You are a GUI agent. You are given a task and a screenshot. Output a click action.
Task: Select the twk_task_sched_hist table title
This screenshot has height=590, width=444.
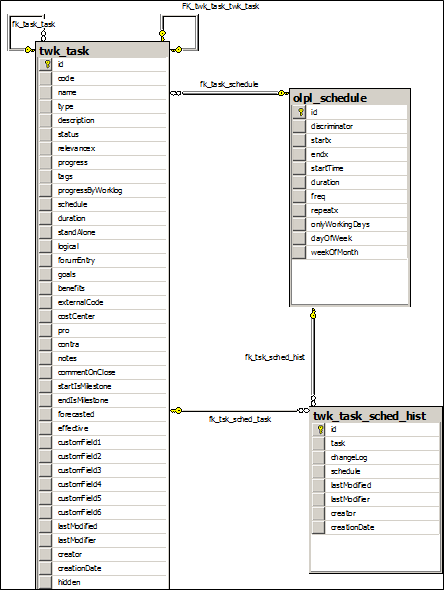tap(369, 416)
